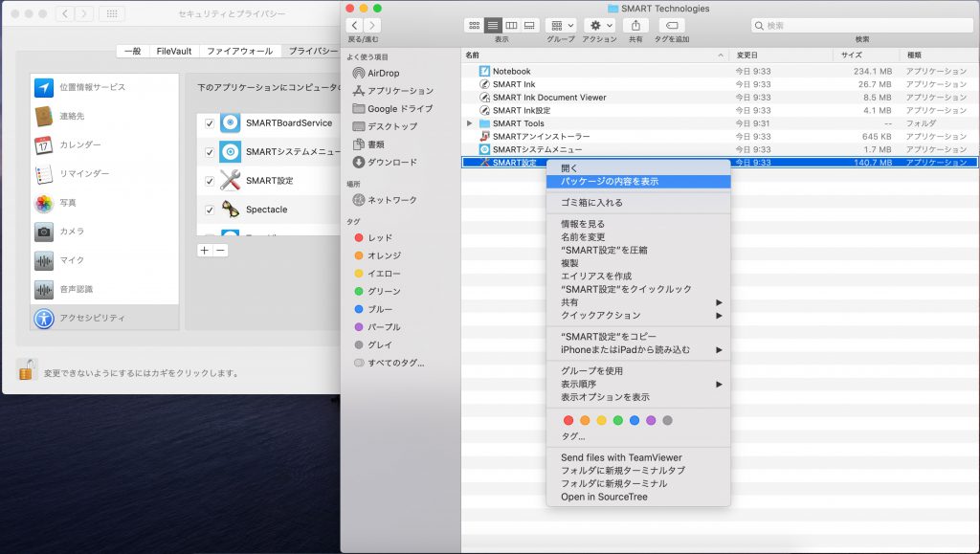Screen dimensions: 980x554
Task: Select カメラ in the privacy list
Action: coord(104,232)
